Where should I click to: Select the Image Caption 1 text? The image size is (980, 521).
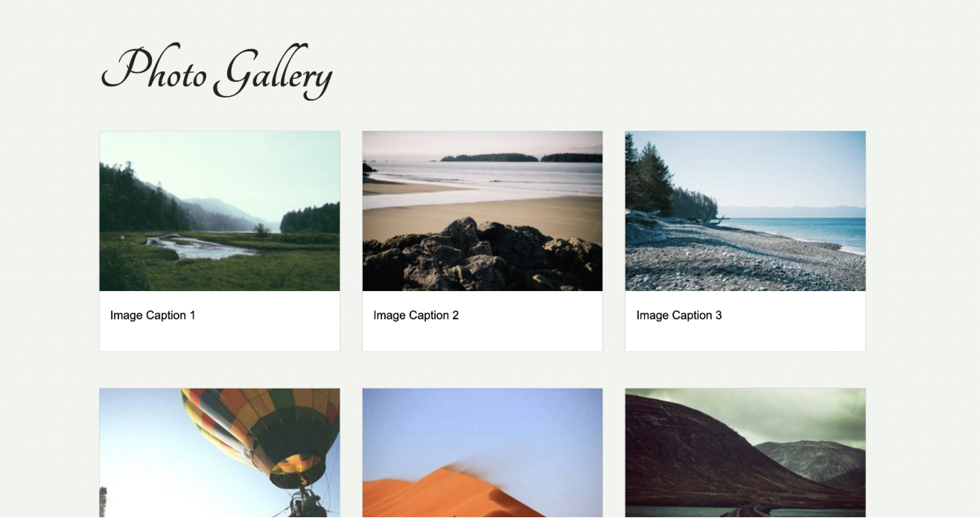(x=153, y=316)
